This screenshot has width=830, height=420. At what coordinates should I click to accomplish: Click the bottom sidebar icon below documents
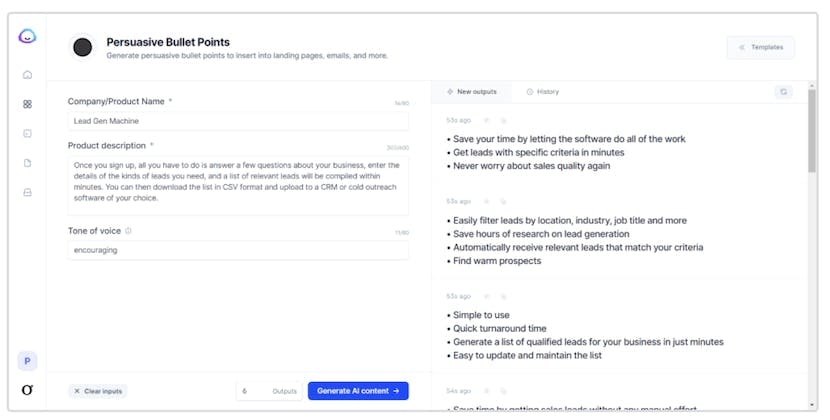27,192
